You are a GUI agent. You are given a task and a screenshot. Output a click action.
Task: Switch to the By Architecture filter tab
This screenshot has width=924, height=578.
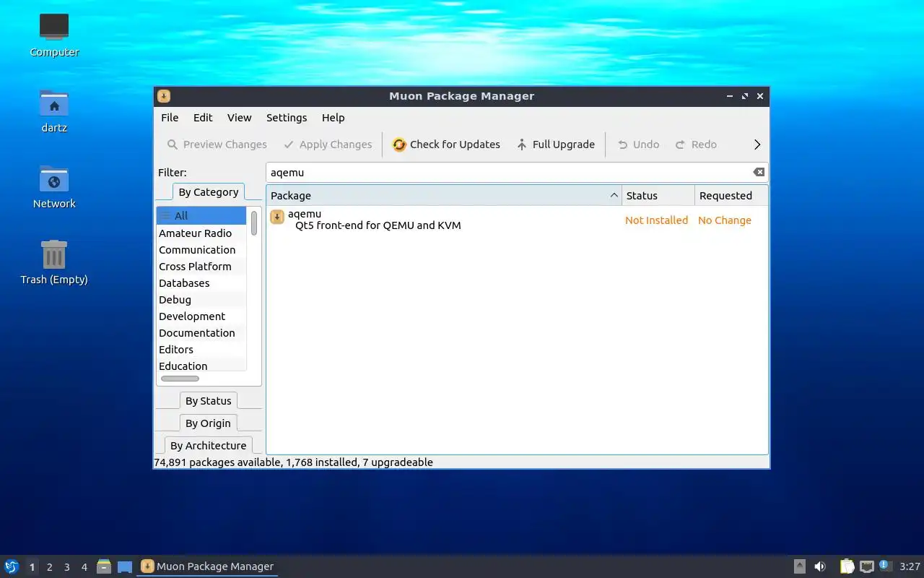click(209, 446)
